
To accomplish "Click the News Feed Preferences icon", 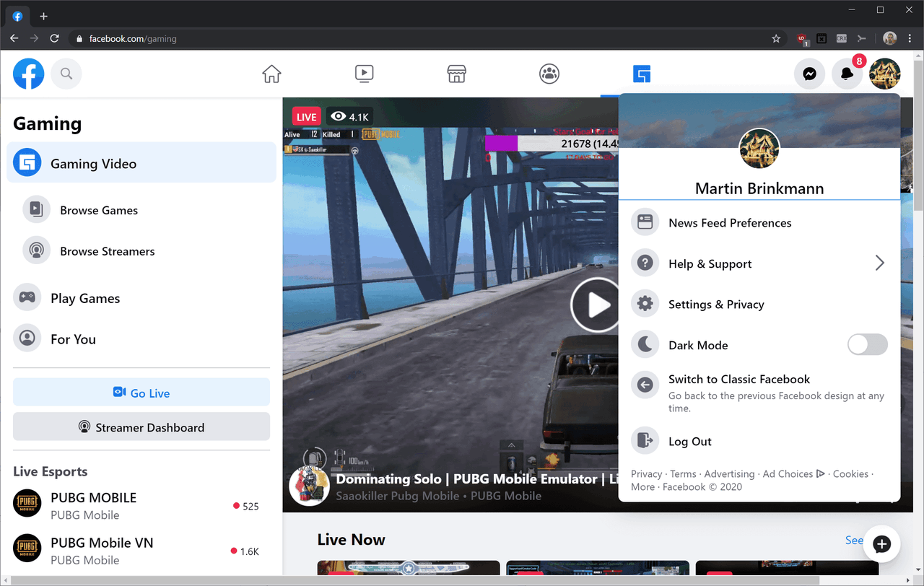I will pyautogui.click(x=645, y=222).
